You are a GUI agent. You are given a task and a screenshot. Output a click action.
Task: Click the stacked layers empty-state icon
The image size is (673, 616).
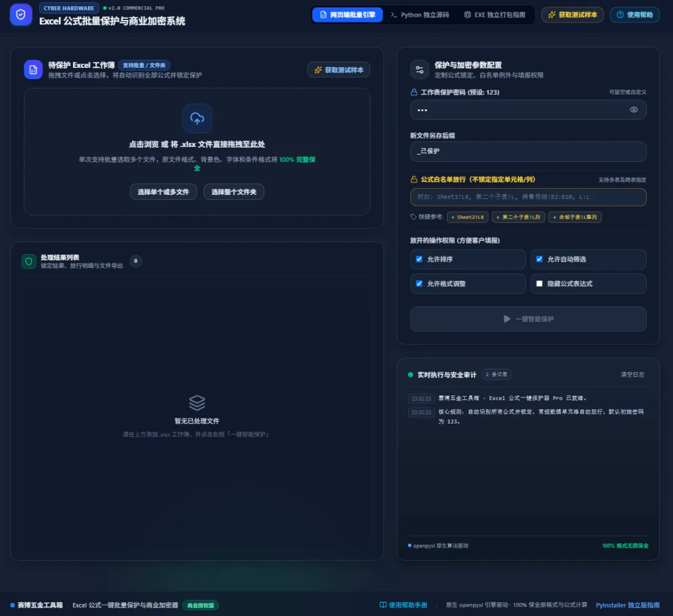[x=197, y=403]
